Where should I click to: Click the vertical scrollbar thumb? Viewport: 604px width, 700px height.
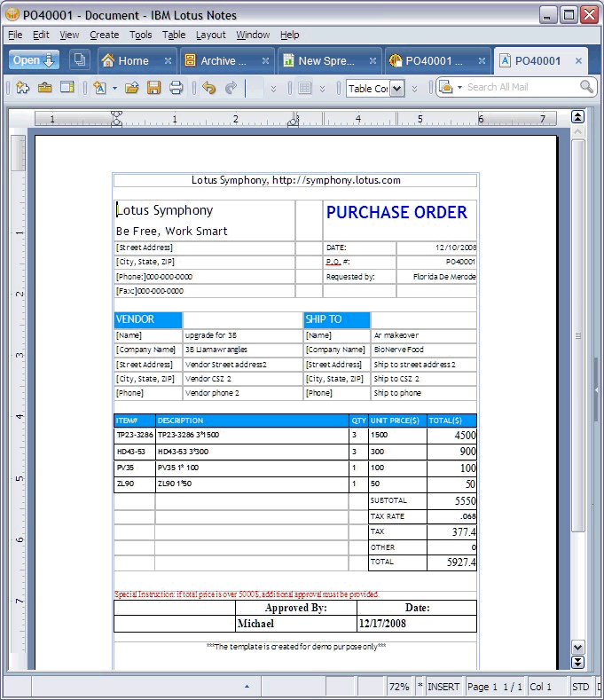point(578,335)
